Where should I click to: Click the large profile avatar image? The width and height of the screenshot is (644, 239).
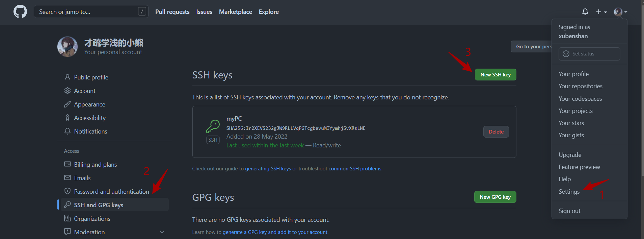click(68, 47)
